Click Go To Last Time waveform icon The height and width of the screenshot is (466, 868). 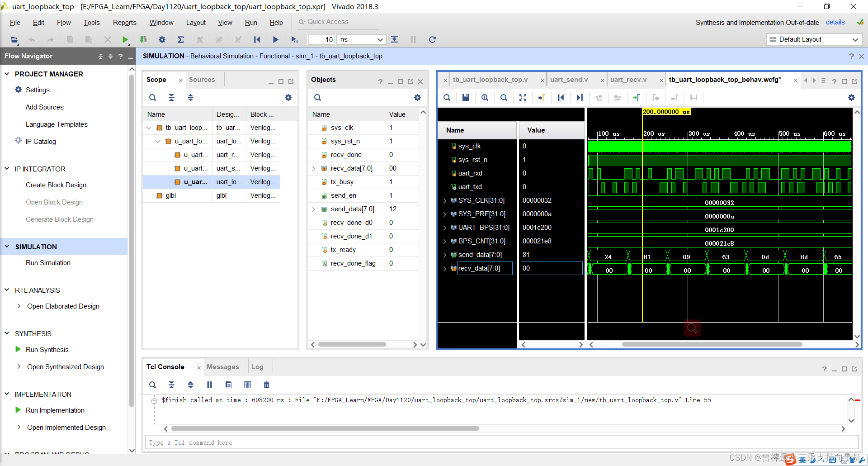[580, 98]
